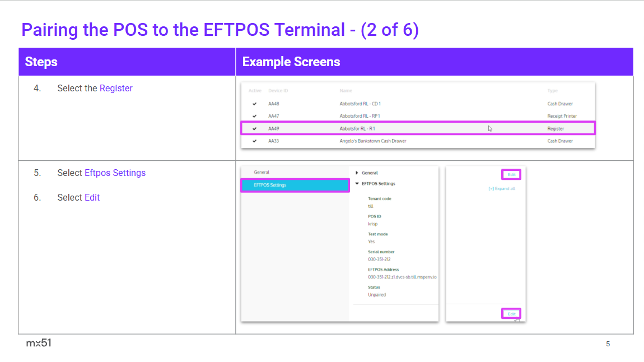The height and width of the screenshot is (362, 644).
Task: Collapse the EFTPOS Settings section triangle
Action: point(357,184)
